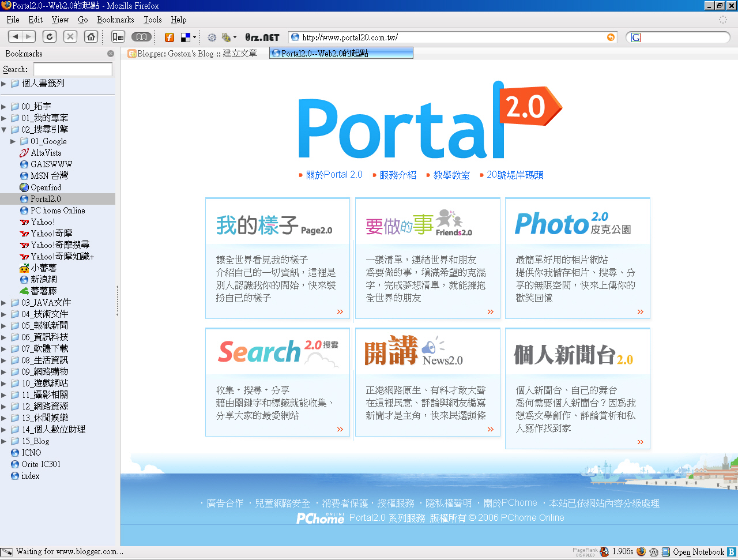Viewport: 738px width, 560px height.
Task: Open the 我的樣子 Page2.0 card
Action: tap(278, 258)
